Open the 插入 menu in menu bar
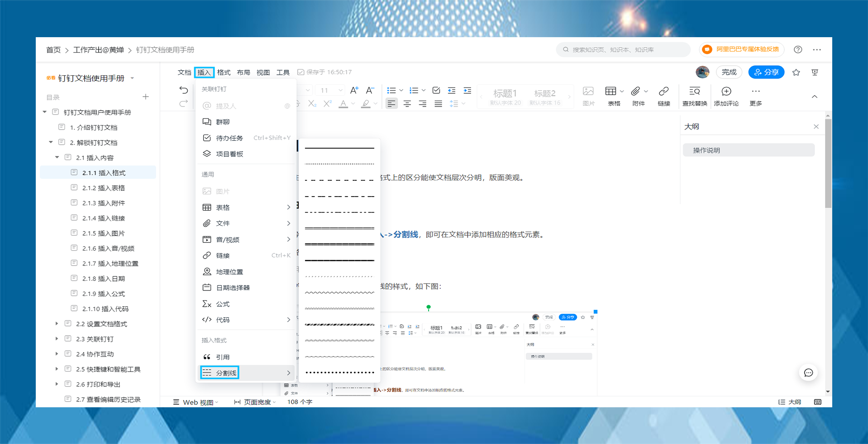 [204, 72]
